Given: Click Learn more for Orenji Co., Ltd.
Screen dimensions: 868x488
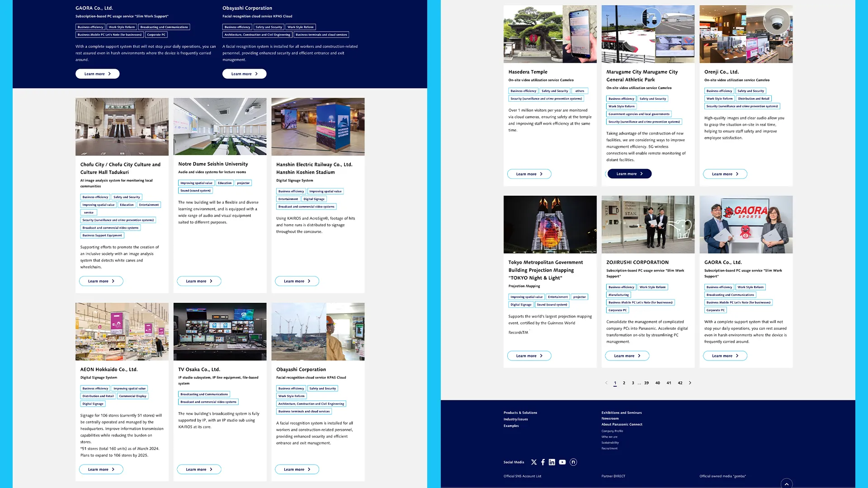Looking at the screenshot, I should pos(725,174).
